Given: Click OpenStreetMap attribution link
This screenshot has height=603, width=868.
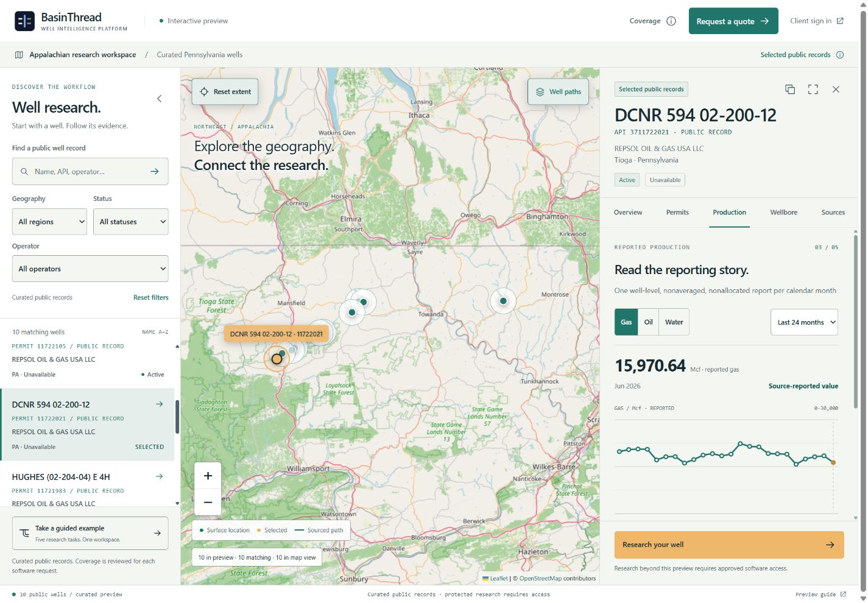Looking at the screenshot, I should tap(540, 579).
